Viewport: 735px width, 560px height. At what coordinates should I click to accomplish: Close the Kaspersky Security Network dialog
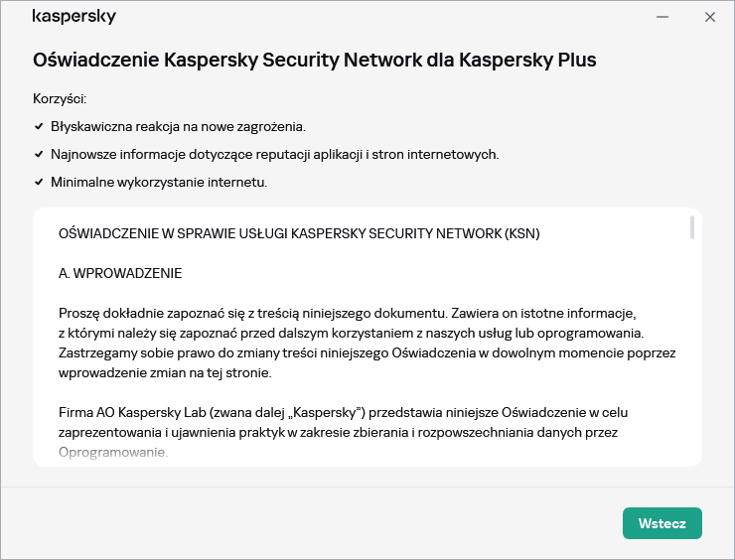coord(710,17)
